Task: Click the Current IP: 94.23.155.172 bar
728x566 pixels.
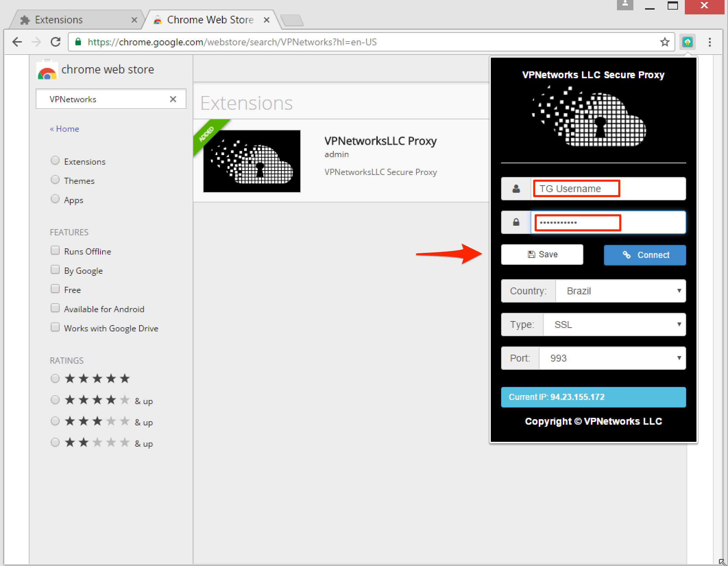Action: tap(593, 397)
